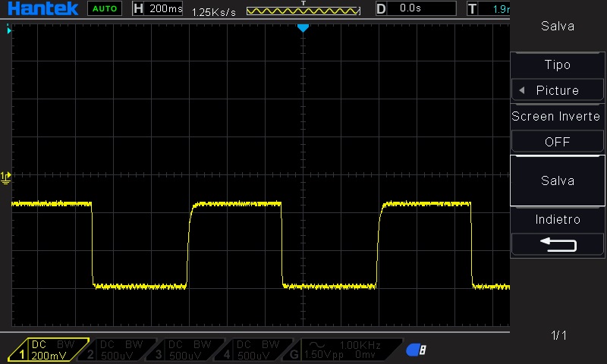This screenshot has height=364, width=607.
Task: Click channel 1 ground level marker
Action: [6, 177]
